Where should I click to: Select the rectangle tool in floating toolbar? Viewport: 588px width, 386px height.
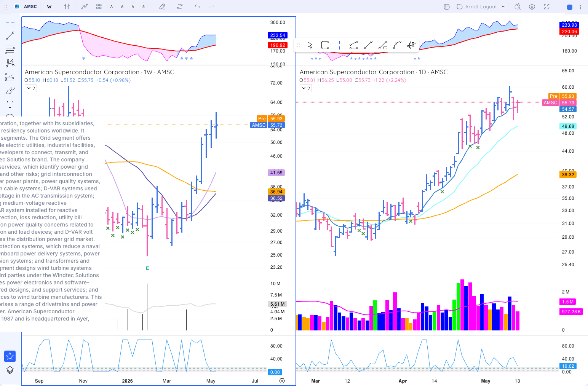click(325, 45)
